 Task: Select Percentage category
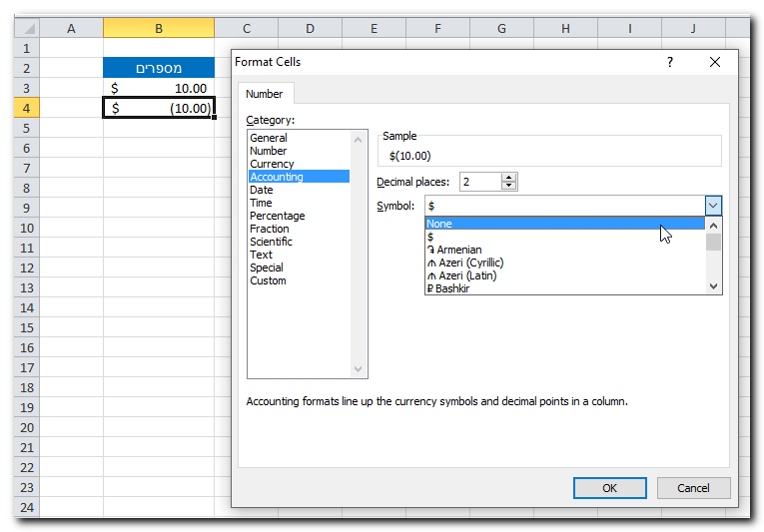[x=277, y=216]
